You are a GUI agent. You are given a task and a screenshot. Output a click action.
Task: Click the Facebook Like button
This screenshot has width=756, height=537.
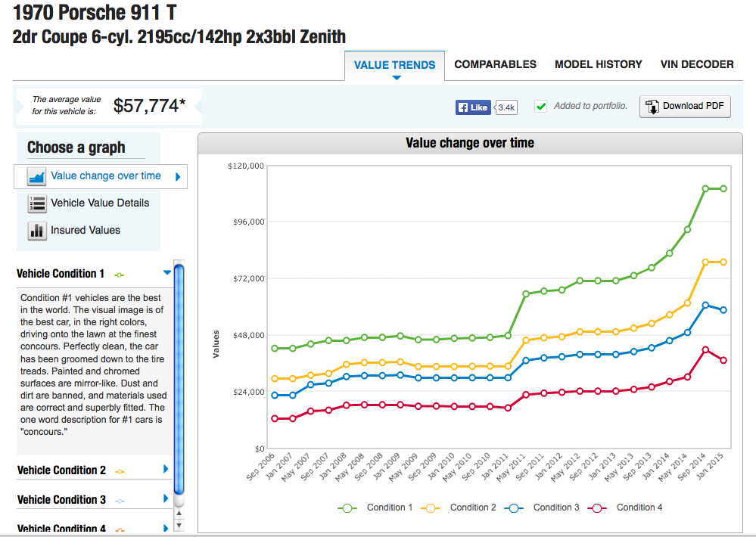click(x=473, y=107)
